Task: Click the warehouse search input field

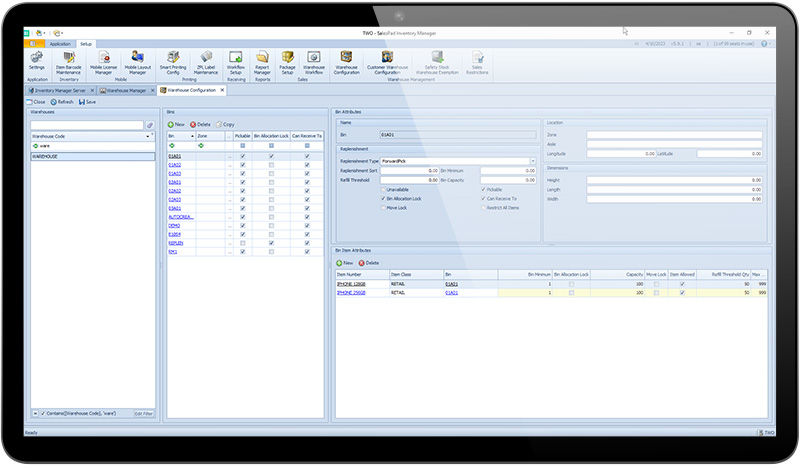Action: (x=87, y=125)
